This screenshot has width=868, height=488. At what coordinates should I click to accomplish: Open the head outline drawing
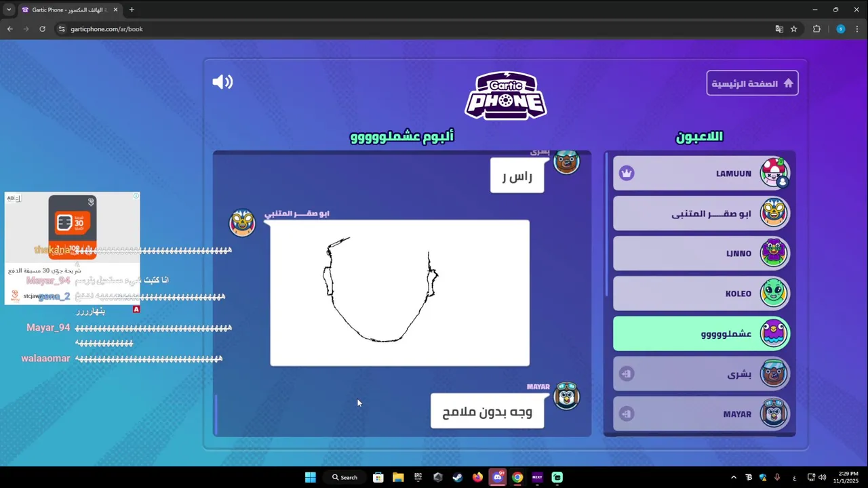tap(399, 293)
